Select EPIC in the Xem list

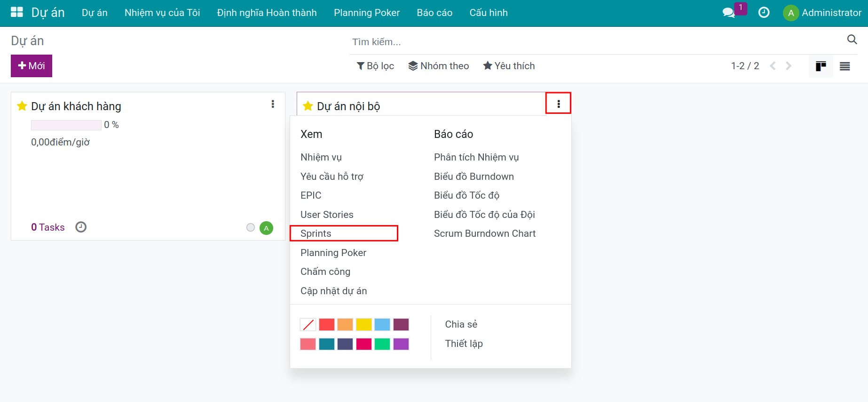tap(311, 195)
